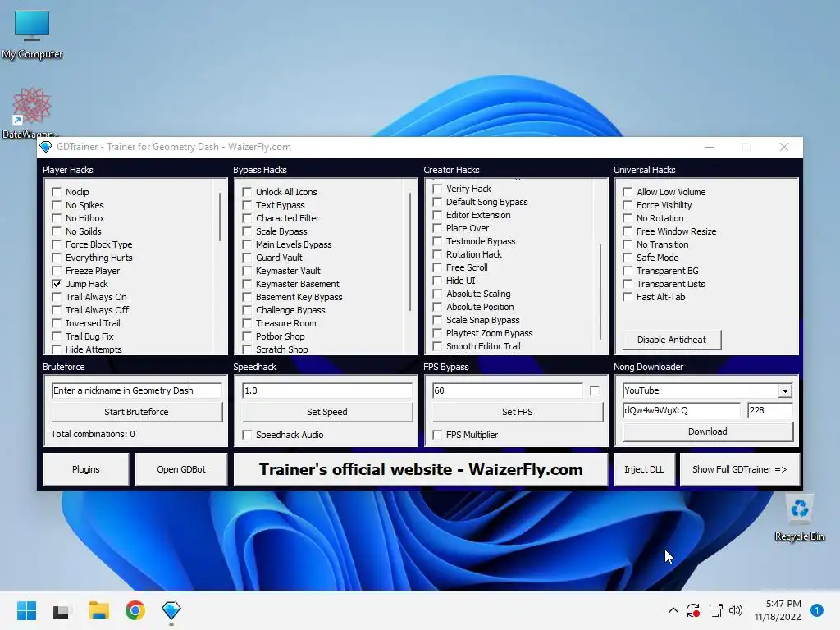This screenshot has width=840, height=630.
Task: Click the Speedhack value field
Action: coord(326,390)
